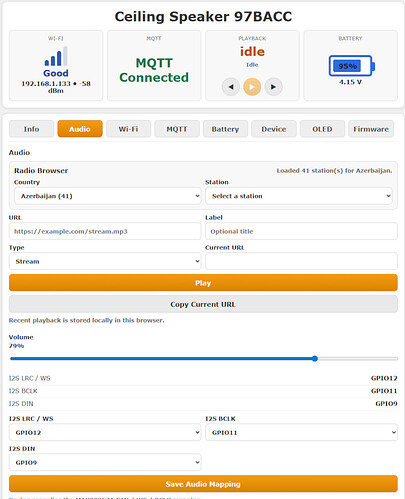Click the Wi-Fi signal bars icon
Screen dimensions: 405x499
(x=56, y=56)
